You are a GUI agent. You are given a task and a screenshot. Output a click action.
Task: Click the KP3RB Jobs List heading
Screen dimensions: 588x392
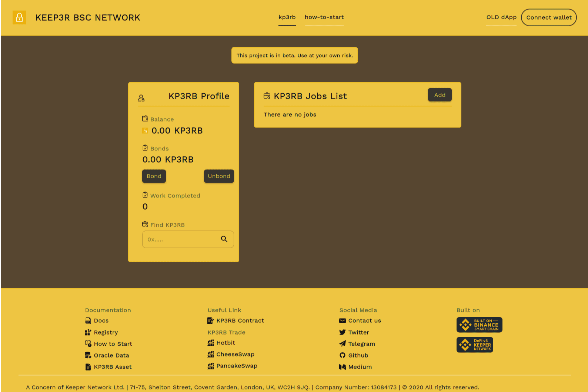tap(310, 96)
